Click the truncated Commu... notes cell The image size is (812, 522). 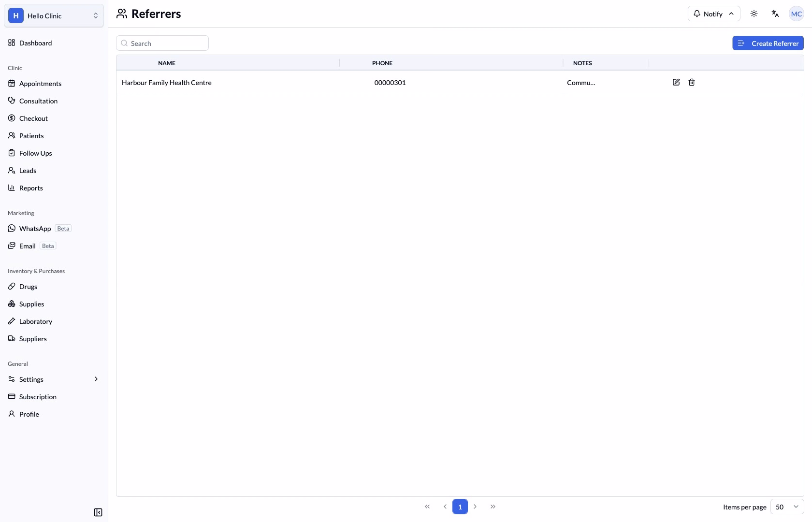[581, 83]
